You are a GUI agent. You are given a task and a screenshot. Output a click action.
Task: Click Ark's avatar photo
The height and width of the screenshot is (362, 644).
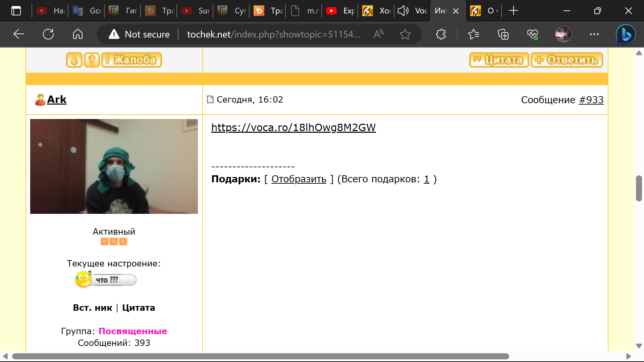(114, 166)
